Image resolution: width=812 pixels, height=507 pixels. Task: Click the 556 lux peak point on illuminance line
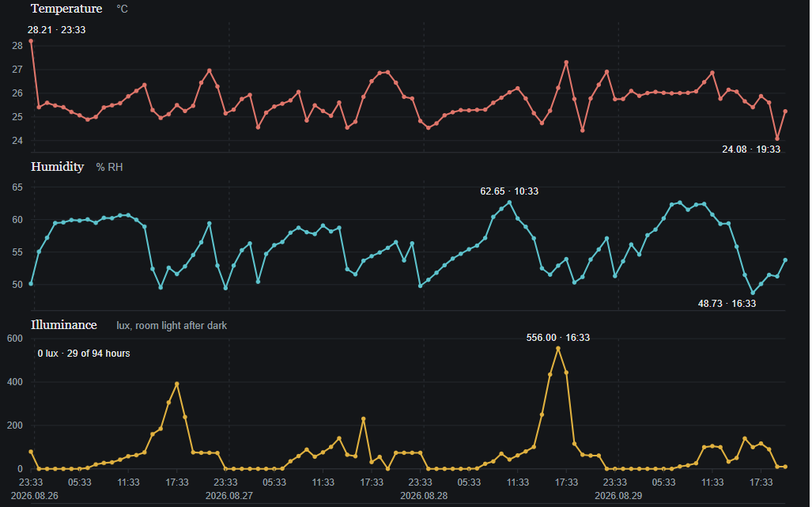coord(557,349)
